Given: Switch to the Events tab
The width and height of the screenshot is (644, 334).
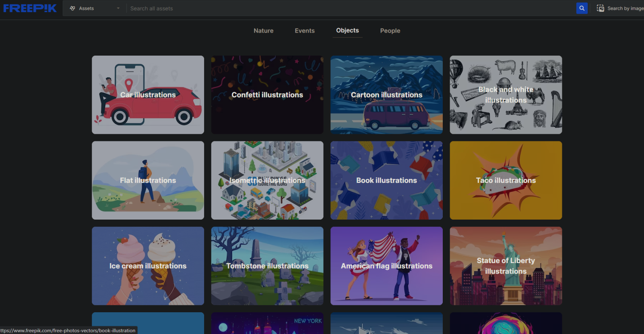Looking at the screenshot, I should (305, 31).
